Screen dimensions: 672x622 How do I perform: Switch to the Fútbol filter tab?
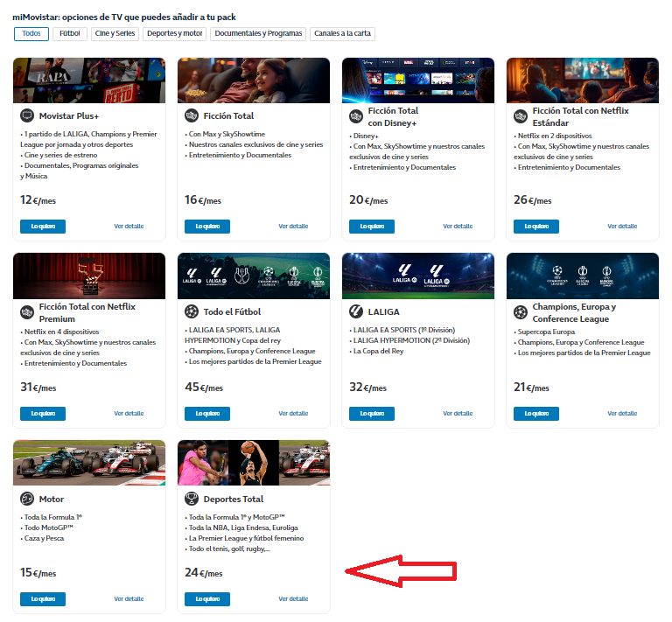70,34
